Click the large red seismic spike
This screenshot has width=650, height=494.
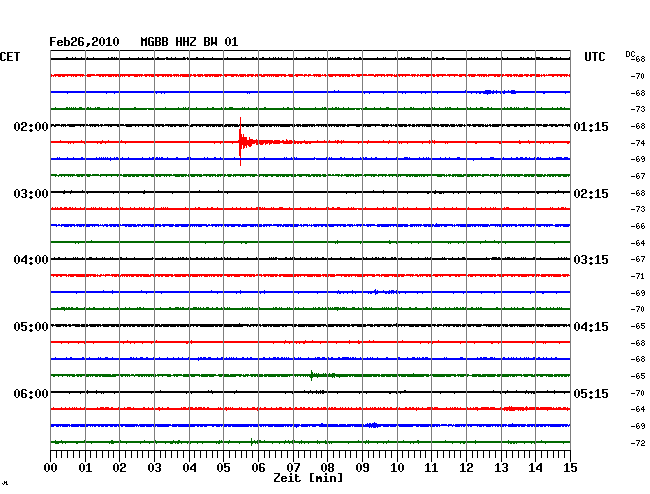[x=240, y=142]
